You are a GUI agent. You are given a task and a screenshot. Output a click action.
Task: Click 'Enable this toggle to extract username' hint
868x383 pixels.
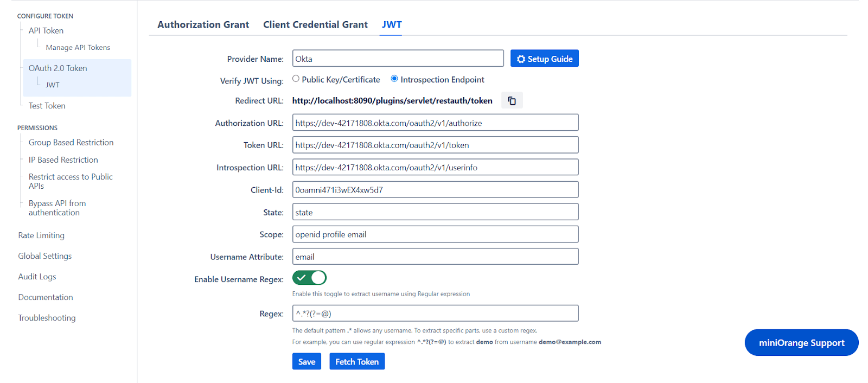pyautogui.click(x=381, y=293)
